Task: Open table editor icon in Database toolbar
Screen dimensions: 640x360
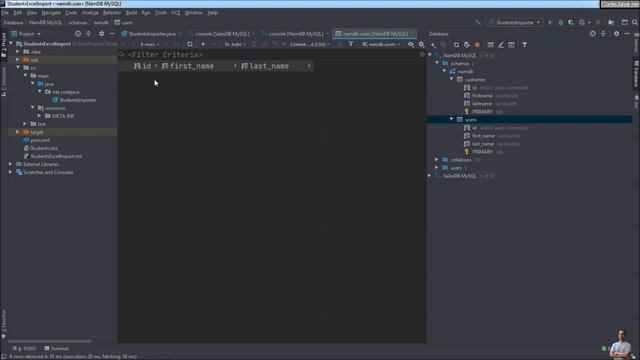Action: click(x=490, y=44)
